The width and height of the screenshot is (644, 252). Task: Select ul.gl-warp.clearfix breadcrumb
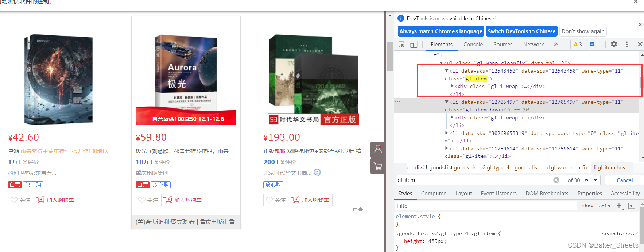pos(566,168)
